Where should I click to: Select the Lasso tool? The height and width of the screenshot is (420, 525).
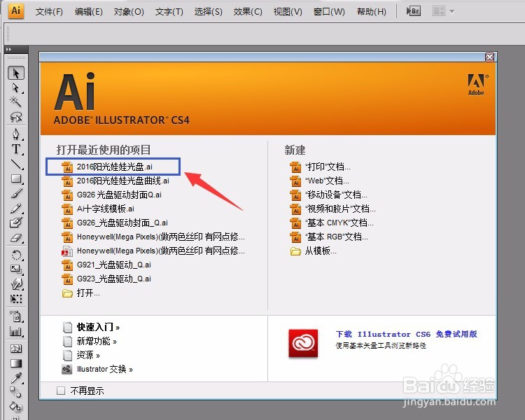tap(15, 117)
